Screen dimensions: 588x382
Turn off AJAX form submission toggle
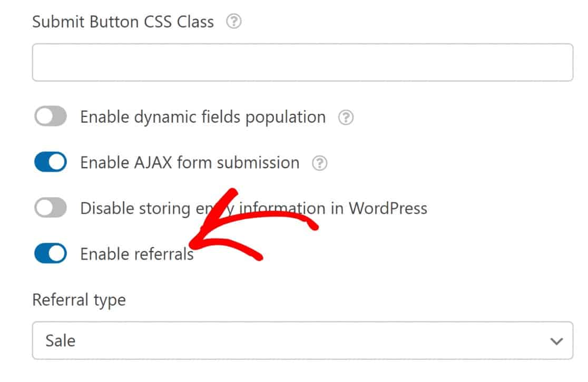point(51,162)
